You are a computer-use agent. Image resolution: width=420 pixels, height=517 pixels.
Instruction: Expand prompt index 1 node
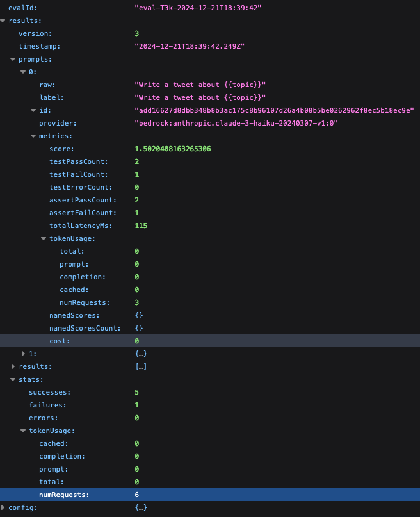23,354
